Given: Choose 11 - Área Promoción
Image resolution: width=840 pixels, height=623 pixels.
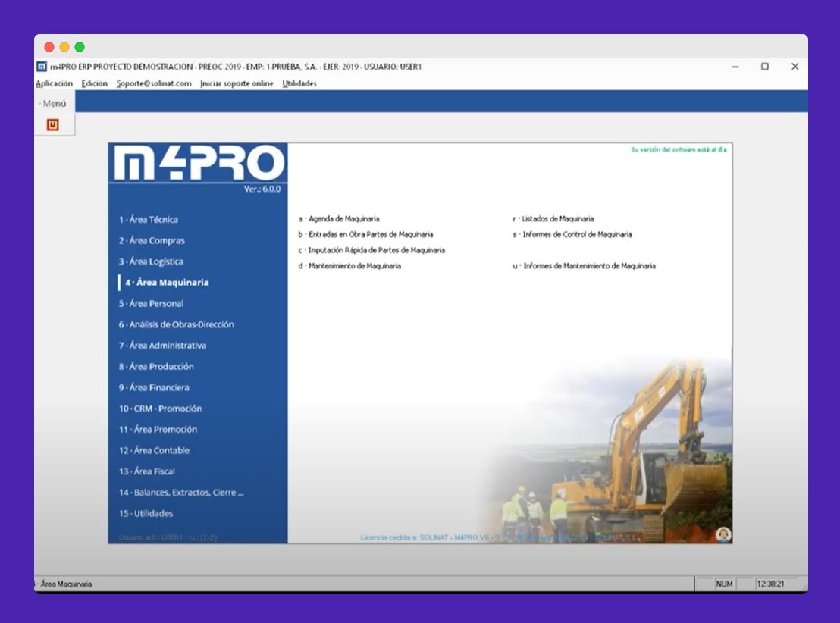Looking at the screenshot, I should click(158, 430).
